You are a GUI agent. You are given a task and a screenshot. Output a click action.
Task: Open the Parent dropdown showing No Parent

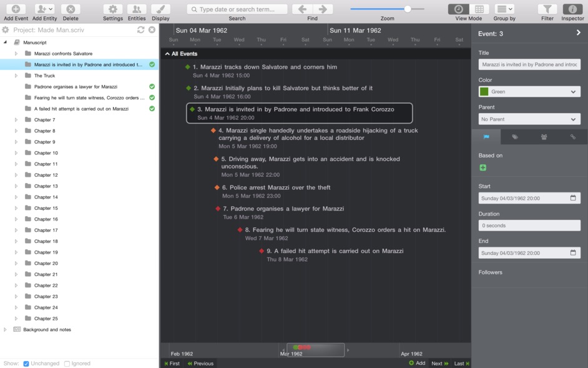point(529,119)
